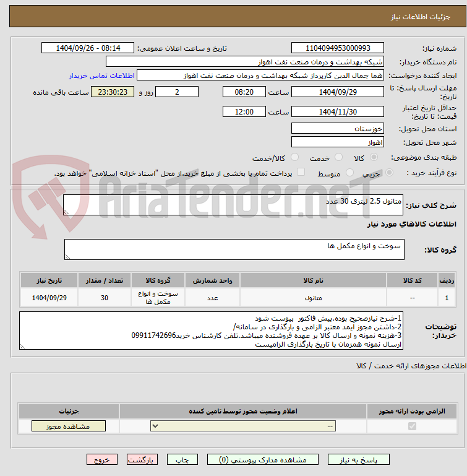The height and width of the screenshot is (476, 467).
Task: Select the خدمت radio button
Action: (338, 157)
